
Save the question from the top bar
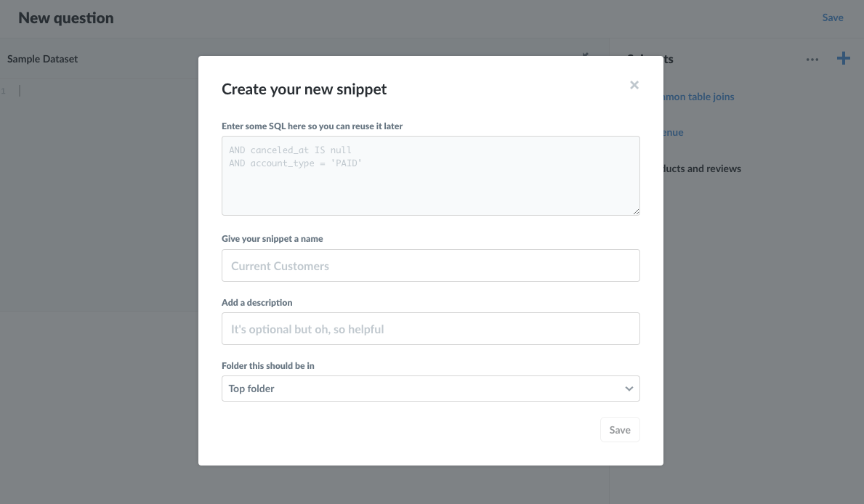point(833,17)
